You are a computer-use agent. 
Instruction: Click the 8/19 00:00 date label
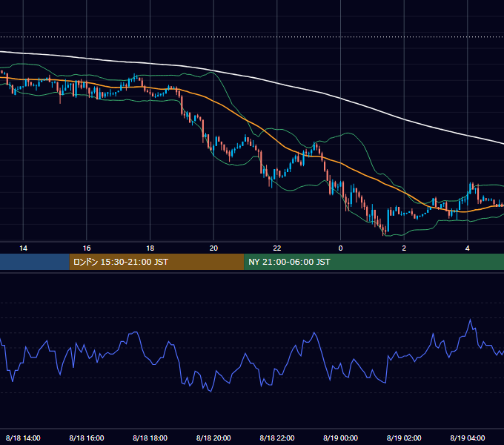coord(341,438)
